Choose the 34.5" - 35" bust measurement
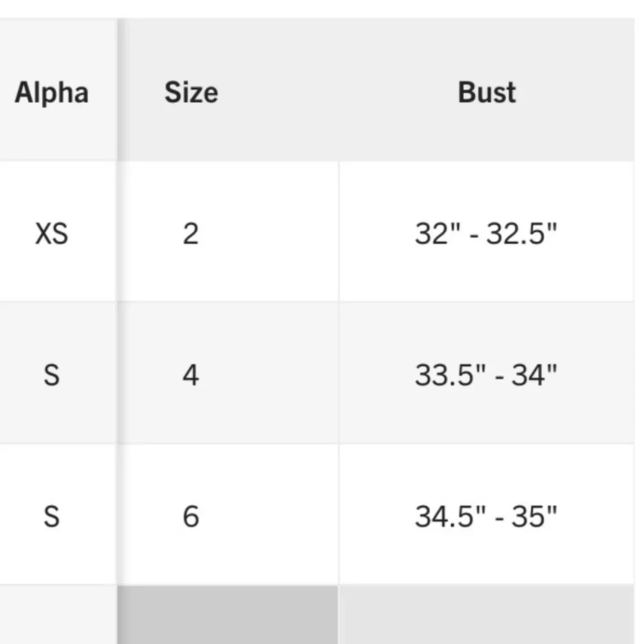The width and height of the screenshot is (644, 644). click(x=486, y=516)
